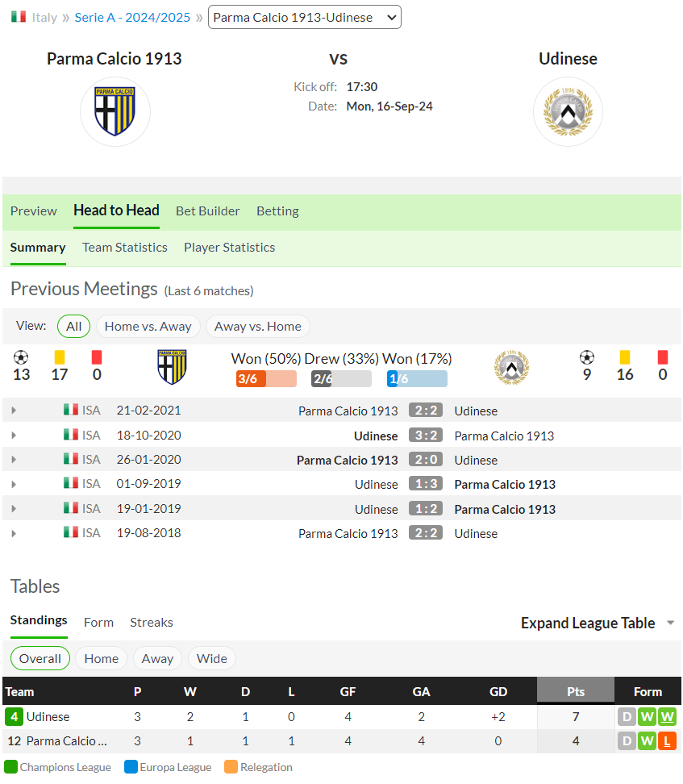Click the Italy flag in breadcrumb
Image resolution: width=683 pixels, height=784 pixels.
coord(19,16)
